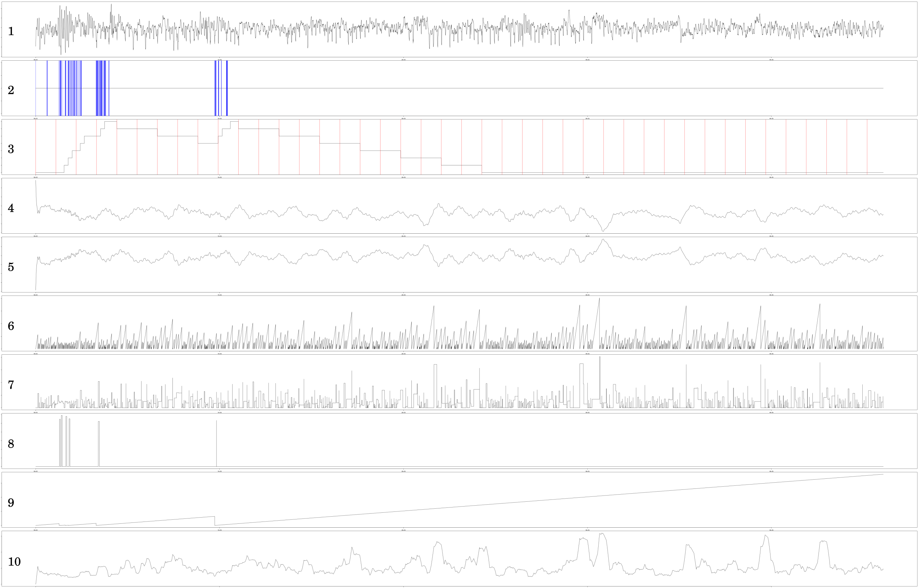Click the number 5 panel label
This screenshot has height=588, width=919.
[11, 267]
